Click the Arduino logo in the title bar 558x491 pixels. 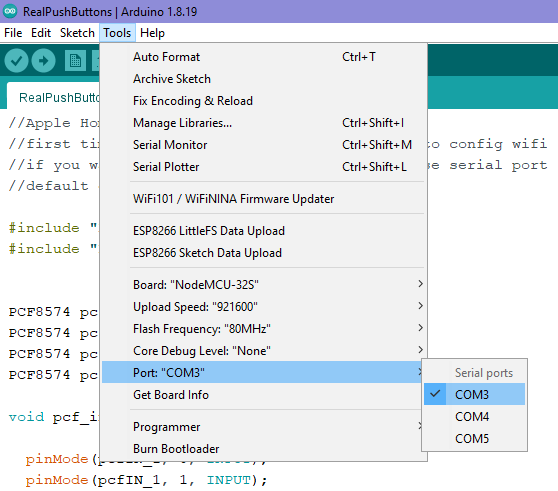pyautogui.click(x=10, y=11)
